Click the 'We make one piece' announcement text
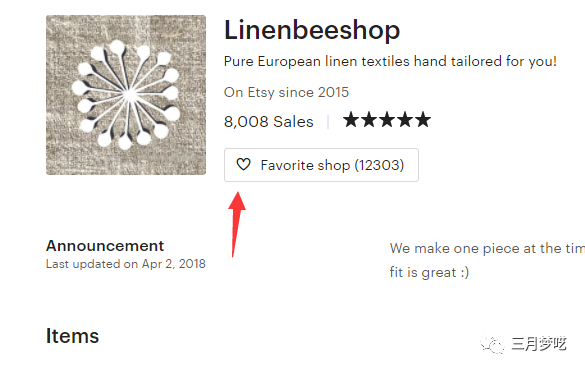The image size is (585, 370). tap(487, 248)
